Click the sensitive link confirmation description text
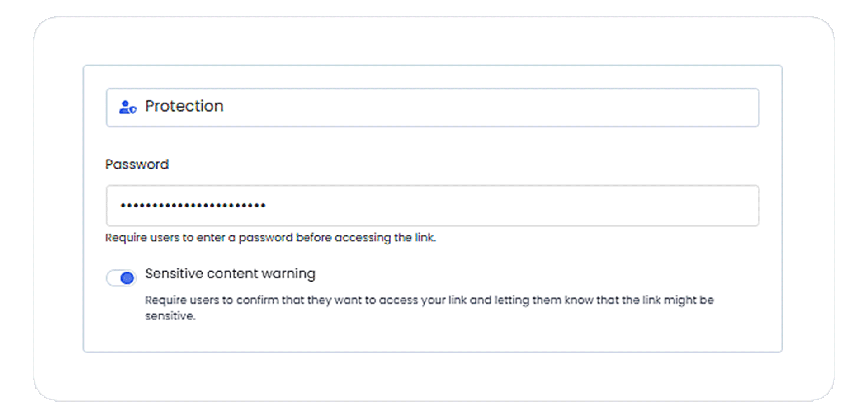This screenshot has width=868, height=418. tap(429, 308)
